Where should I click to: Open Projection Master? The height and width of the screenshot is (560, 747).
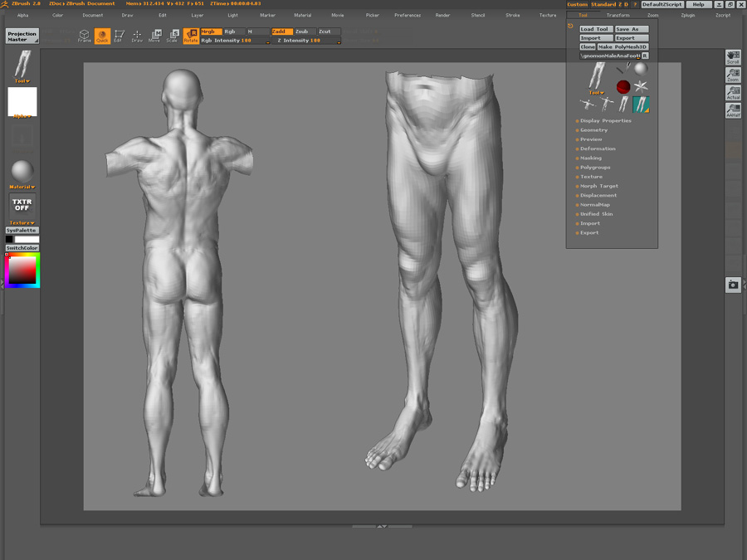coord(22,37)
